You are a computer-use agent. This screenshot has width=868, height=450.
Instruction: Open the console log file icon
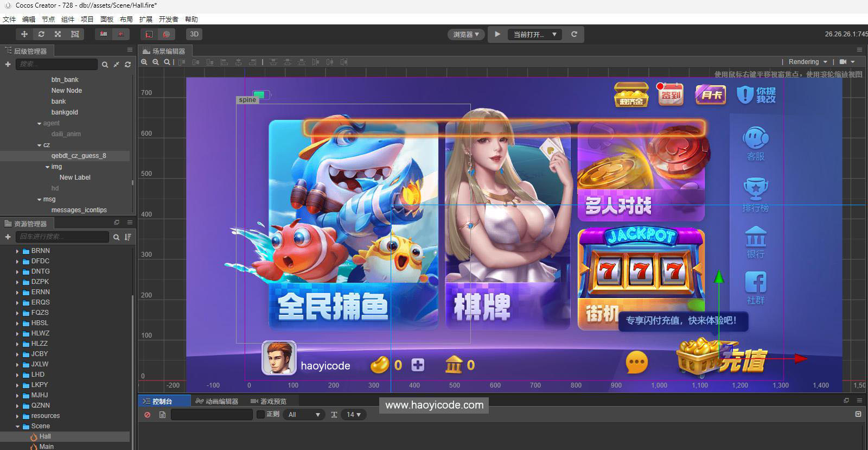[162, 415]
